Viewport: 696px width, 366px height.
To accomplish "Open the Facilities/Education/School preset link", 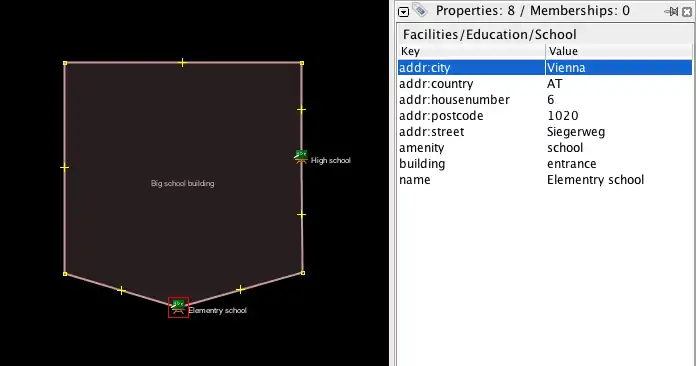I will 490,34.
